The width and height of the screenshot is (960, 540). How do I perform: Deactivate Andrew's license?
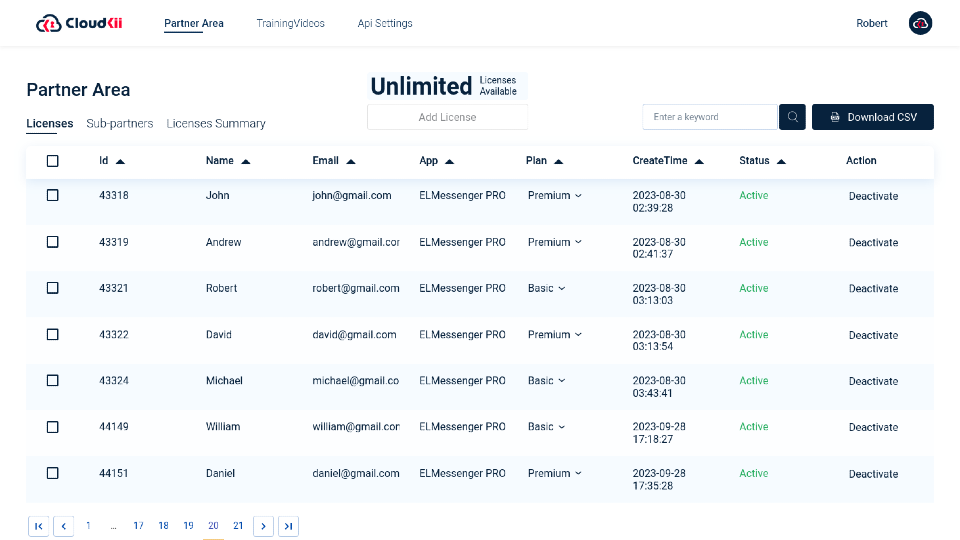873,242
